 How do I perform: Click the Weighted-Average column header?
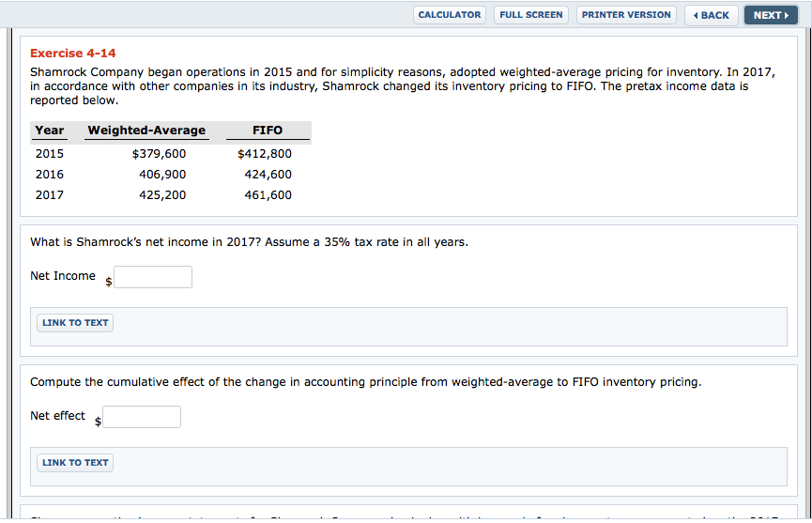[146, 131]
